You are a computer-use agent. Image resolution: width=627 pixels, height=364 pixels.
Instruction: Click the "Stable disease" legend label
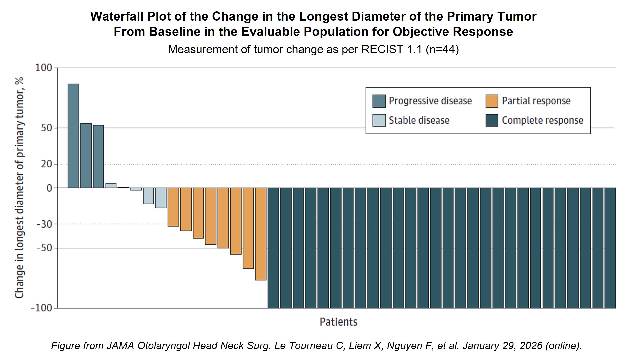click(419, 120)
